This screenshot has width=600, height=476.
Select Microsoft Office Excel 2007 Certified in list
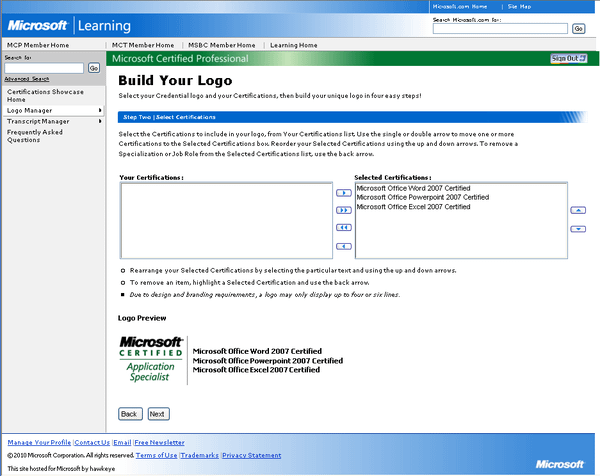[413, 207]
